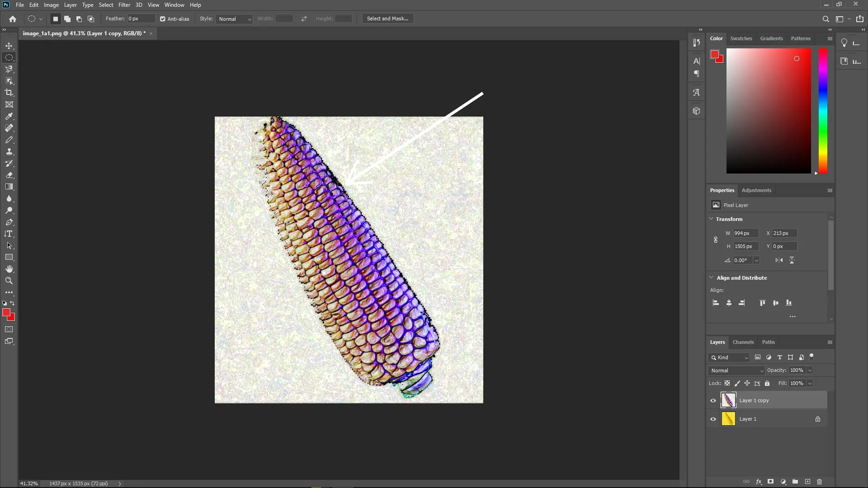This screenshot has height=488, width=868.
Task: Disable the Anti-alias option
Action: pyautogui.click(x=162, y=19)
